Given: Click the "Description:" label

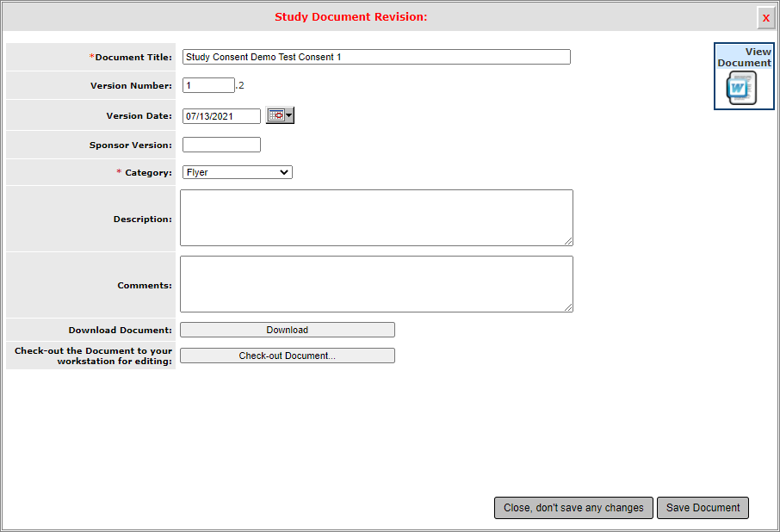Looking at the screenshot, I should tap(143, 220).
